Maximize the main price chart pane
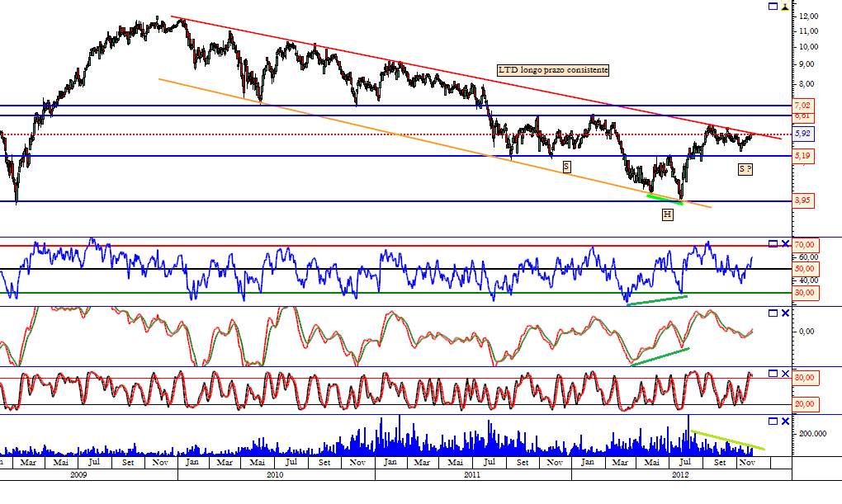 pos(773,7)
